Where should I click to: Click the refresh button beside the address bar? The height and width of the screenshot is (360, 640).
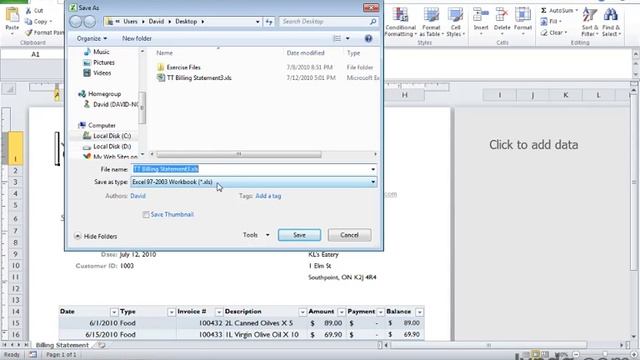click(269, 22)
